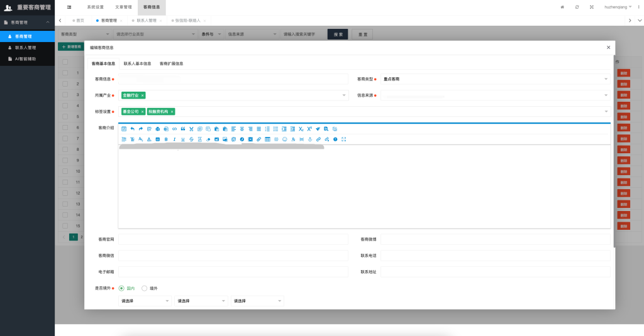Close the 编辑客商信息 dialog
Screen dimensions: 644x336
tap(608, 47)
